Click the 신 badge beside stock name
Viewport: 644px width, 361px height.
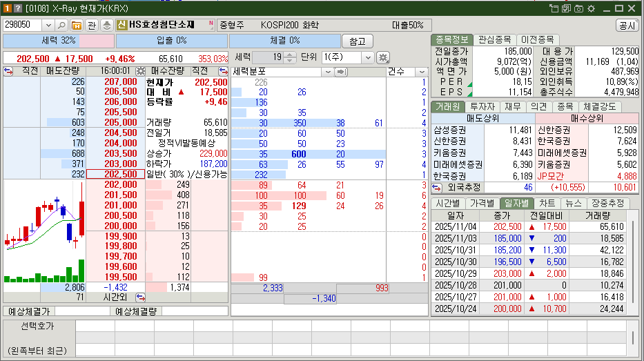point(121,25)
